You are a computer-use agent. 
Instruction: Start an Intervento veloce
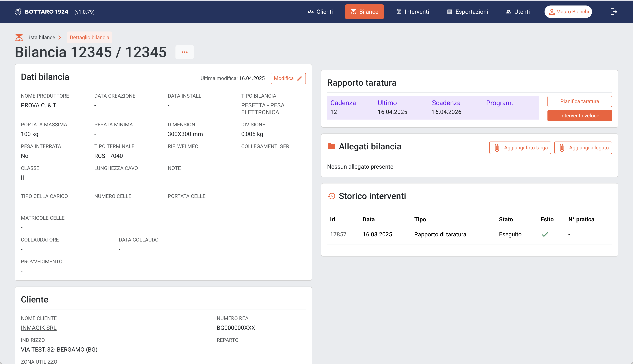coord(580,116)
